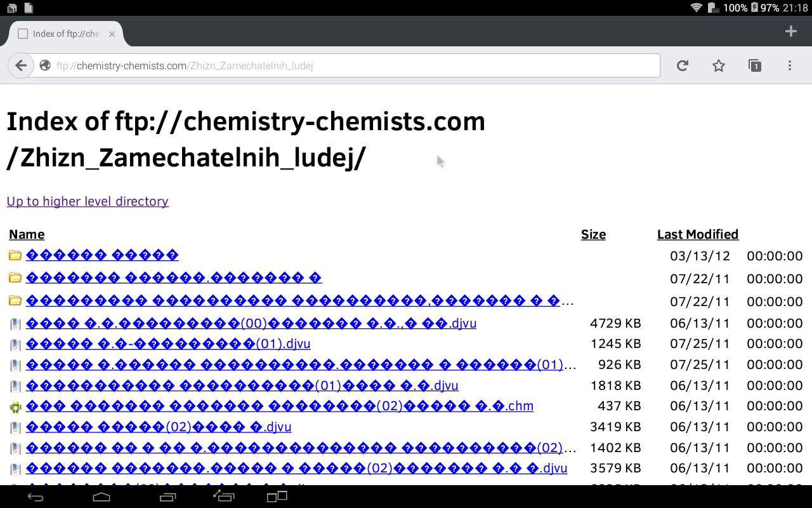This screenshot has height=508, width=812.
Task: Open the browser three-dot overflow menu
Action: click(790, 65)
